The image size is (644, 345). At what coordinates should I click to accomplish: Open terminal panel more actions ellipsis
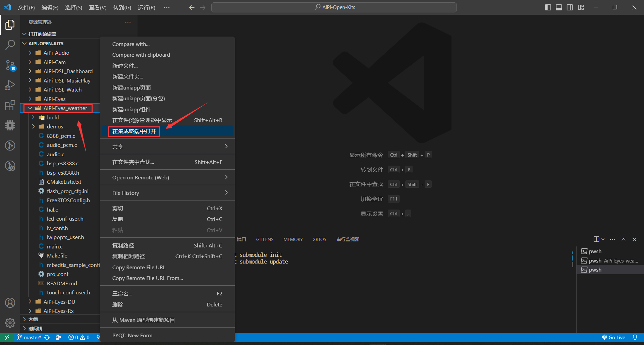pyautogui.click(x=612, y=239)
